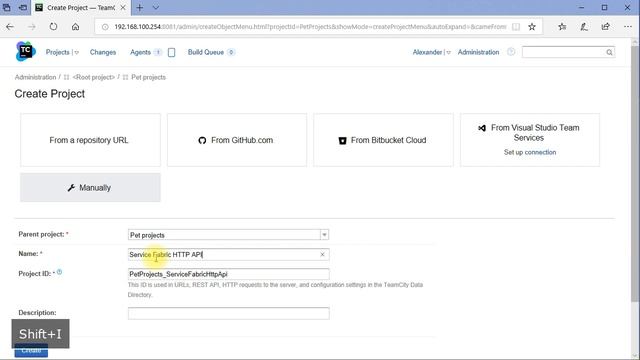Screen dimensions: 640x360
Task: Click the blue Create button
Action: coord(31,351)
